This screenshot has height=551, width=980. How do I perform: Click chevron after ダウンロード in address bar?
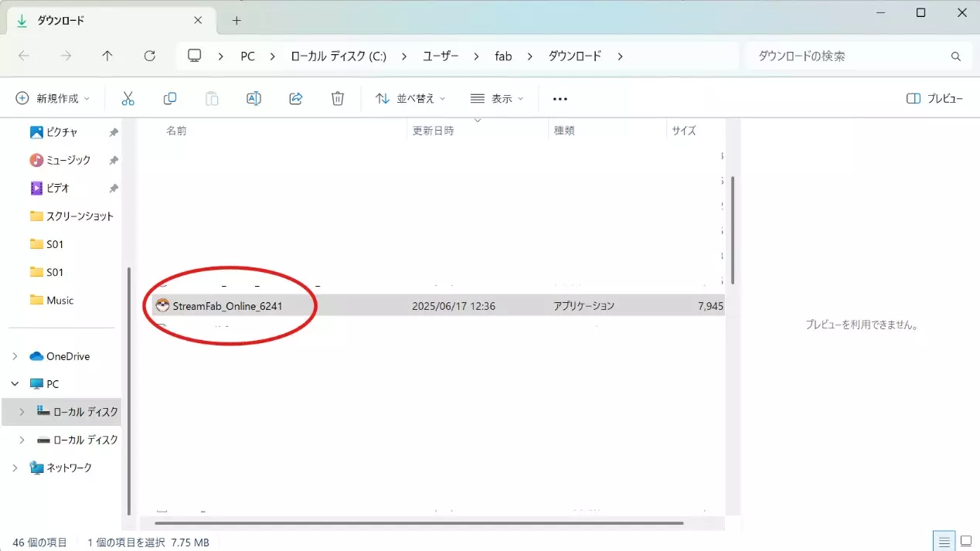coord(621,56)
